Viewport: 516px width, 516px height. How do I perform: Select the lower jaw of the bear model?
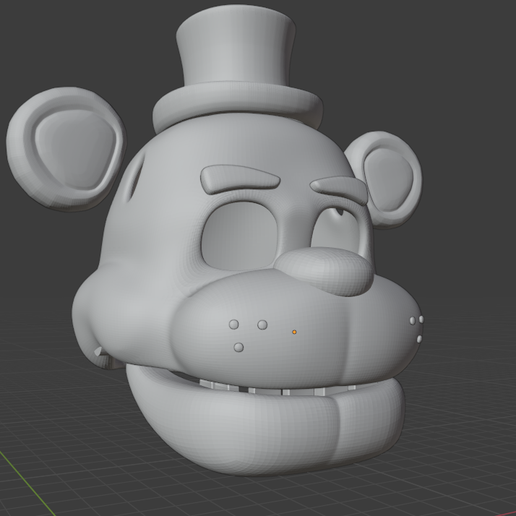[x=267, y=423]
